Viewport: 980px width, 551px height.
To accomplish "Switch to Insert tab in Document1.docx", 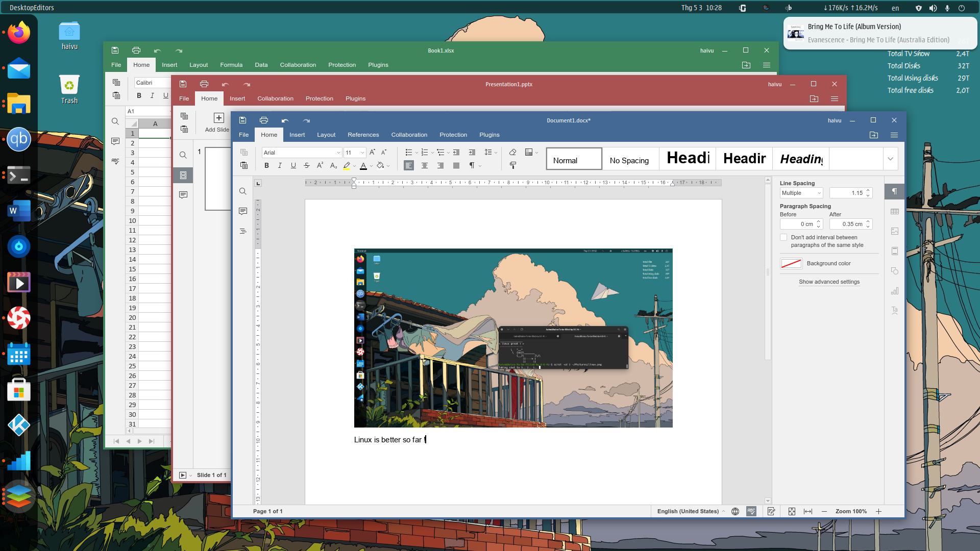I will pos(297,135).
